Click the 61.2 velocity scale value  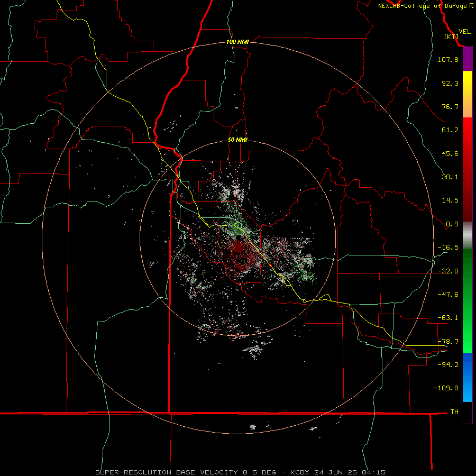click(450, 130)
